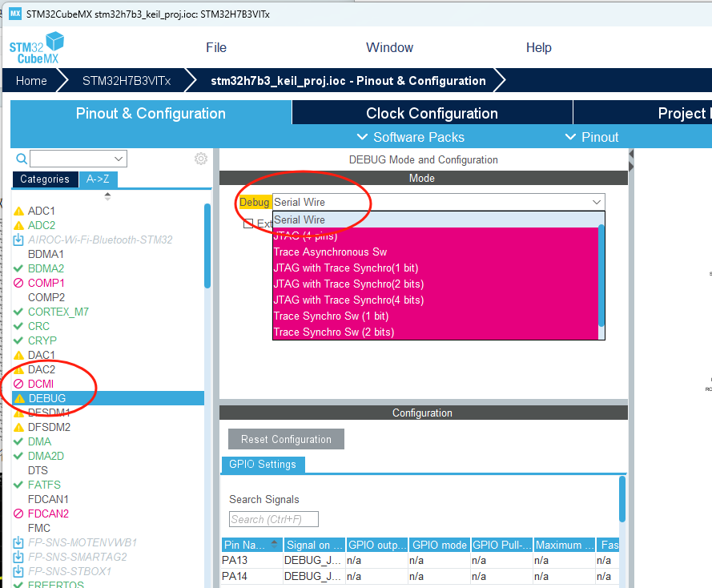Open the gear settings icon in peripheral panel
Image resolution: width=712 pixels, height=588 pixels.
(x=201, y=159)
